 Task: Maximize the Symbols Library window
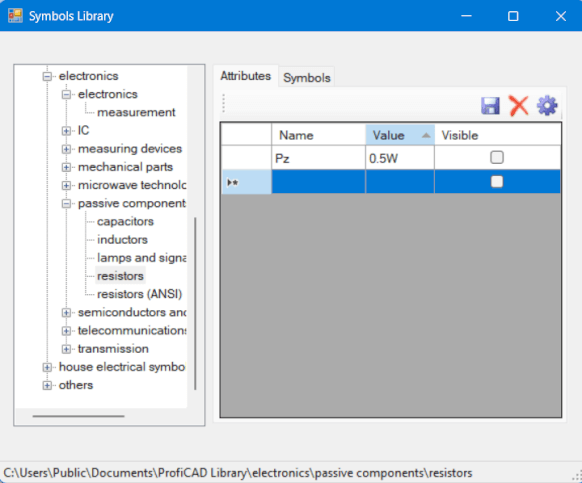[513, 16]
